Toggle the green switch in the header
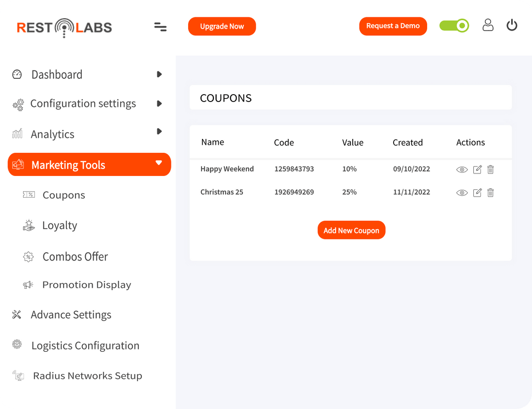 454,25
